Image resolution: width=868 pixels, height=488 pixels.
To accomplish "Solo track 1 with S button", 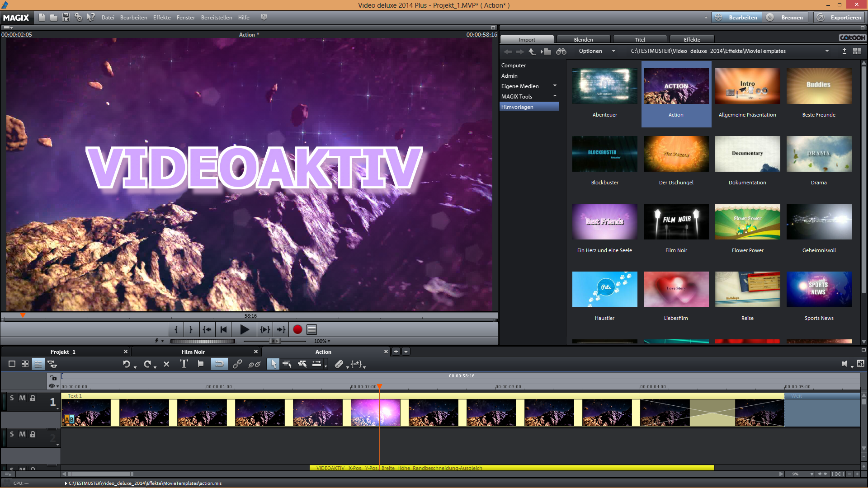I will click(x=12, y=398).
